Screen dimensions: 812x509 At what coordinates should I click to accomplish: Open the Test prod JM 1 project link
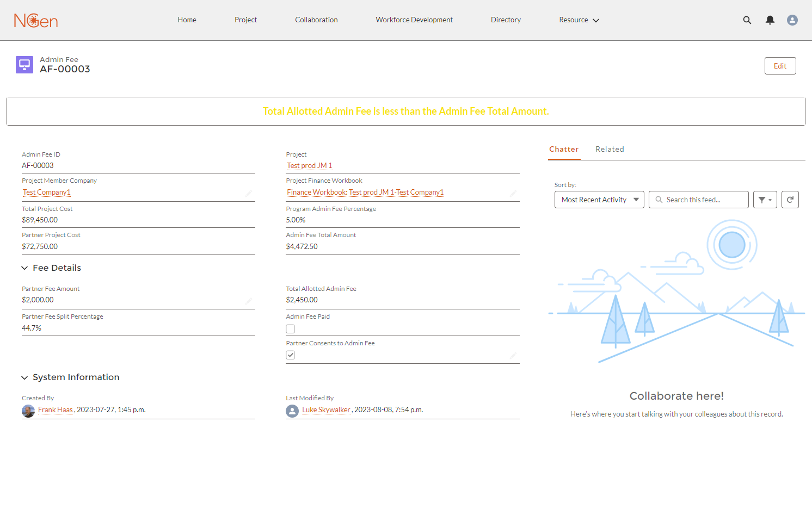[309, 165]
